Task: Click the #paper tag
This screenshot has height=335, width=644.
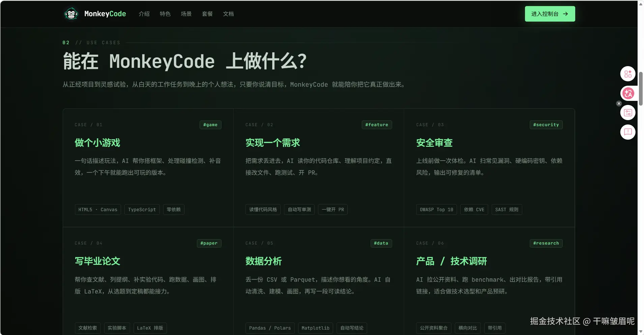Action: pyautogui.click(x=209, y=243)
